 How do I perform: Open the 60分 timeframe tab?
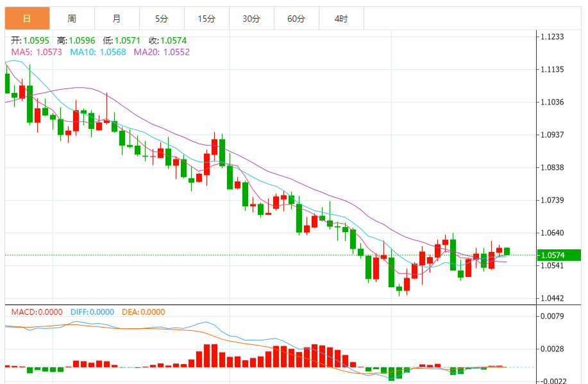click(297, 19)
